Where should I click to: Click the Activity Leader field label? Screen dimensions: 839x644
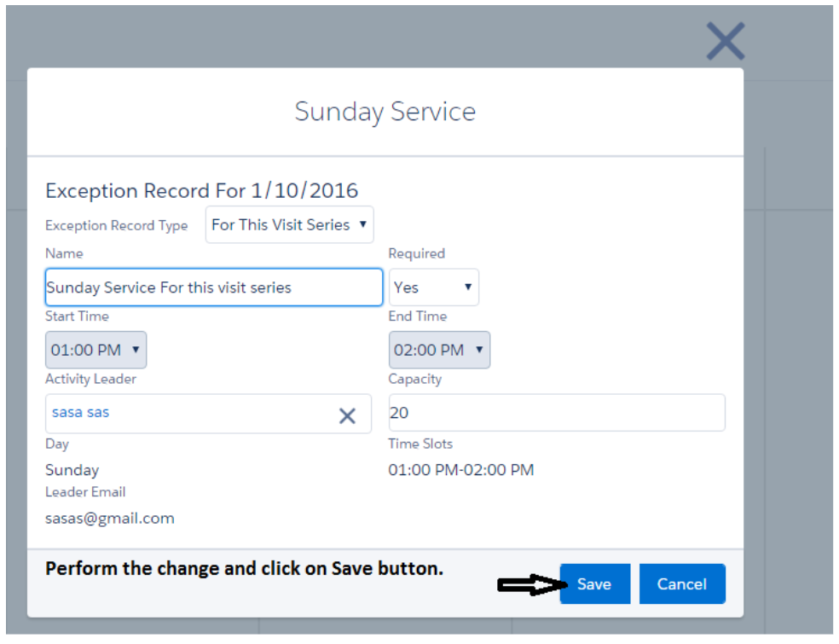[x=90, y=379]
